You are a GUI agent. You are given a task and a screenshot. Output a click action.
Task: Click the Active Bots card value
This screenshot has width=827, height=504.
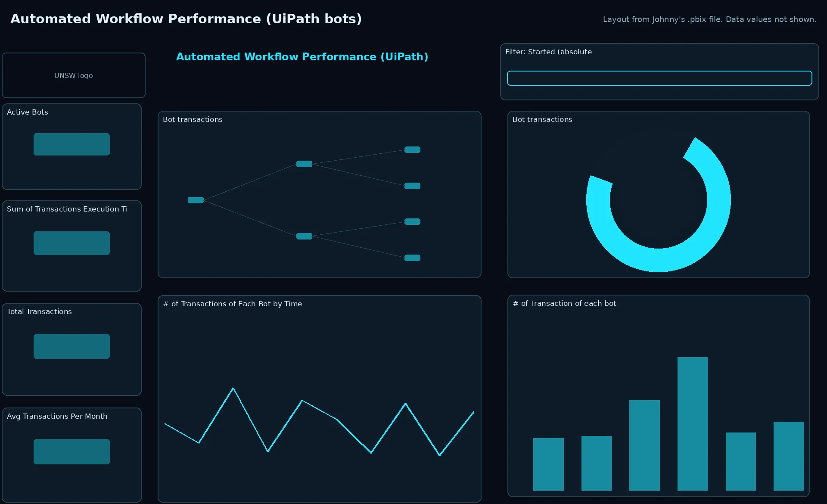[x=72, y=144]
